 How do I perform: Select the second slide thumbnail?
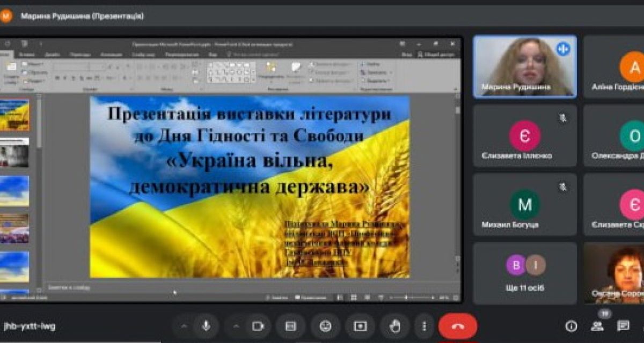click(14, 153)
